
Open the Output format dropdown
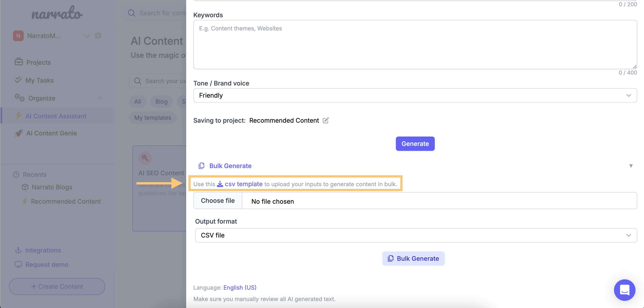(416, 235)
